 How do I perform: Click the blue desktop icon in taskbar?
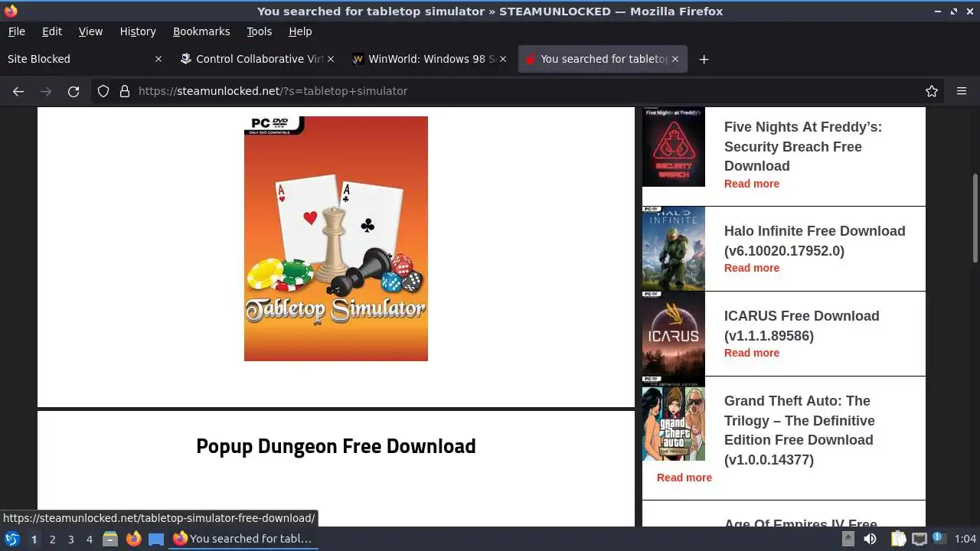tap(156, 539)
